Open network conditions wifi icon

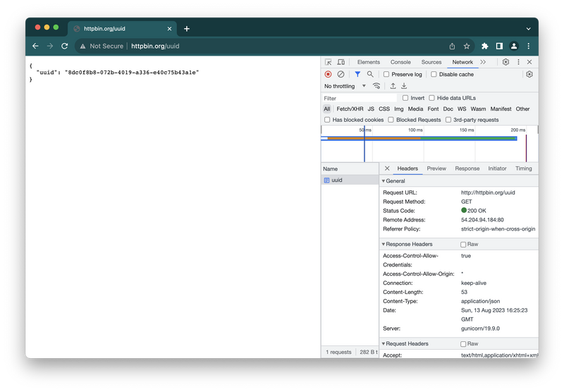376,86
